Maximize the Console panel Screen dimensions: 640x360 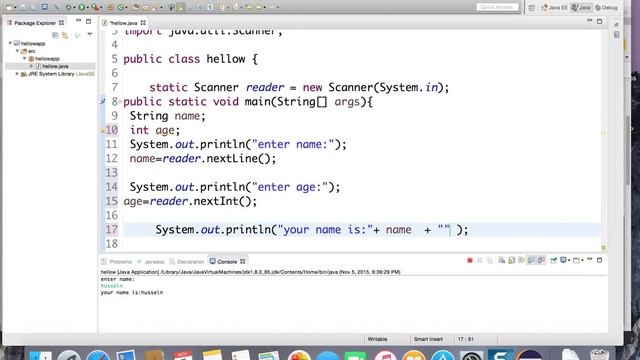[x=600, y=260]
